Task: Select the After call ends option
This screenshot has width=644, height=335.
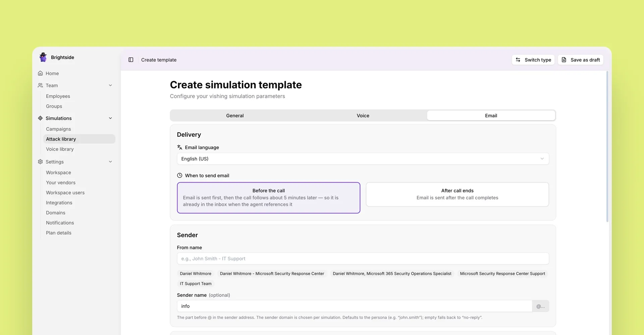Action: pos(458,194)
